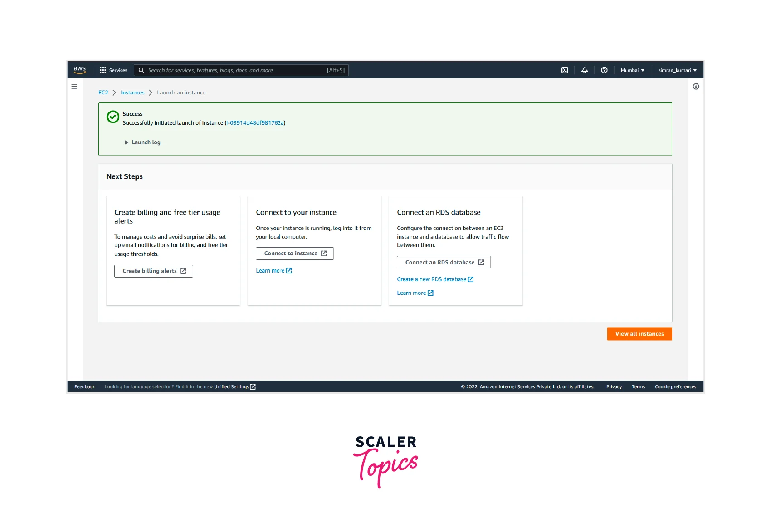Click the Unified Settings external link
This screenshot has height=532, width=771.
pos(234,387)
